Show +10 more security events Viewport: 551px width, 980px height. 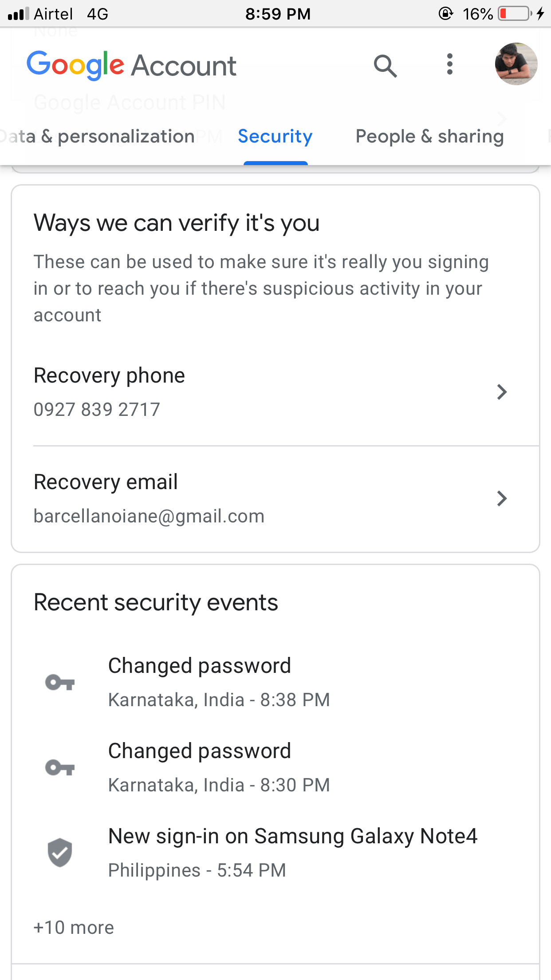[74, 928]
